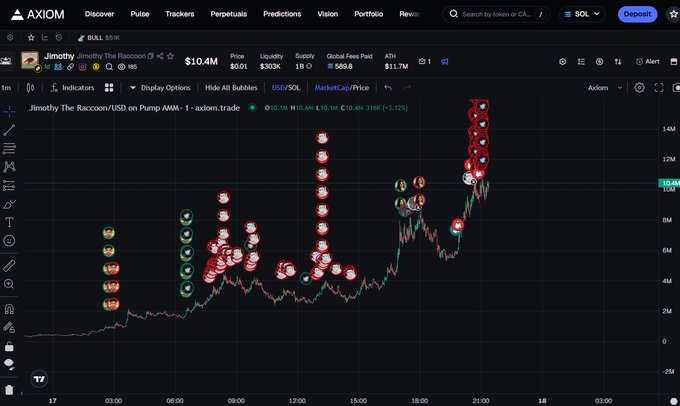Click the up-down arrows swap icon
This screenshot has width=680, height=406.
point(618,62)
